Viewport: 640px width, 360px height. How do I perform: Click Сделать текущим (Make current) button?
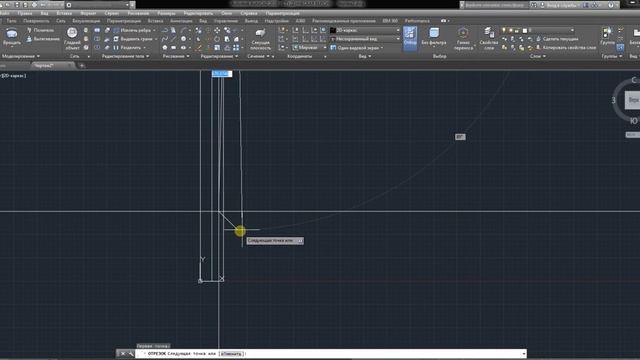coord(557,39)
